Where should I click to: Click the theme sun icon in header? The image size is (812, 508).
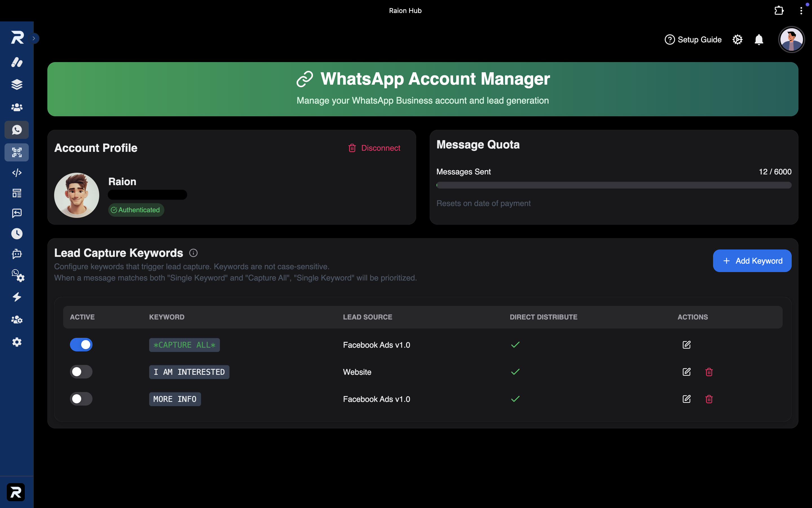coord(738,40)
